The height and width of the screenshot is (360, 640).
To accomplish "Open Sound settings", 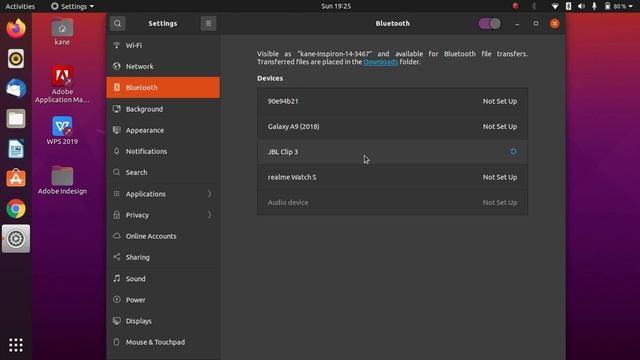I will pyautogui.click(x=163, y=278).
